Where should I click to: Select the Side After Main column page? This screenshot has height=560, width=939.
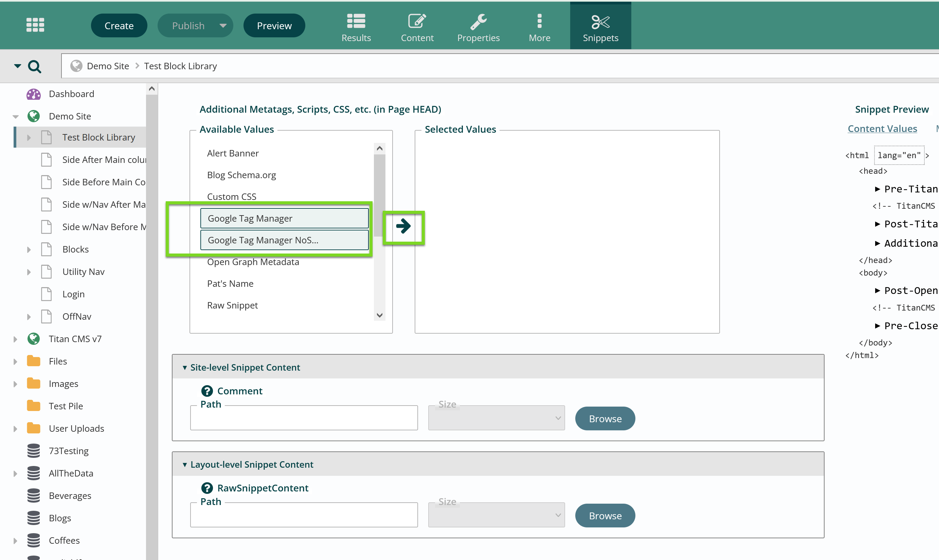(x=104, y=160)
